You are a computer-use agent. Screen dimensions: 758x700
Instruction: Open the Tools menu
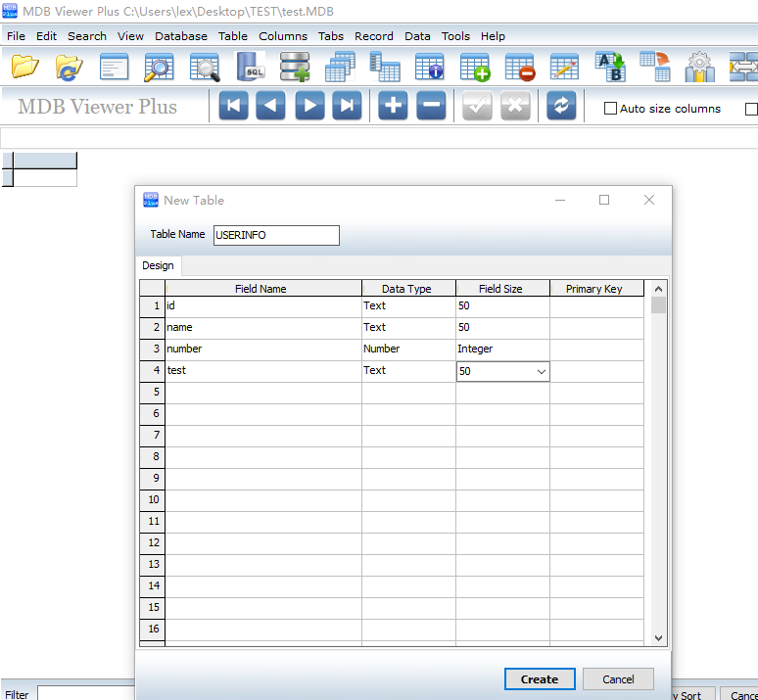(x=455, y=36)
